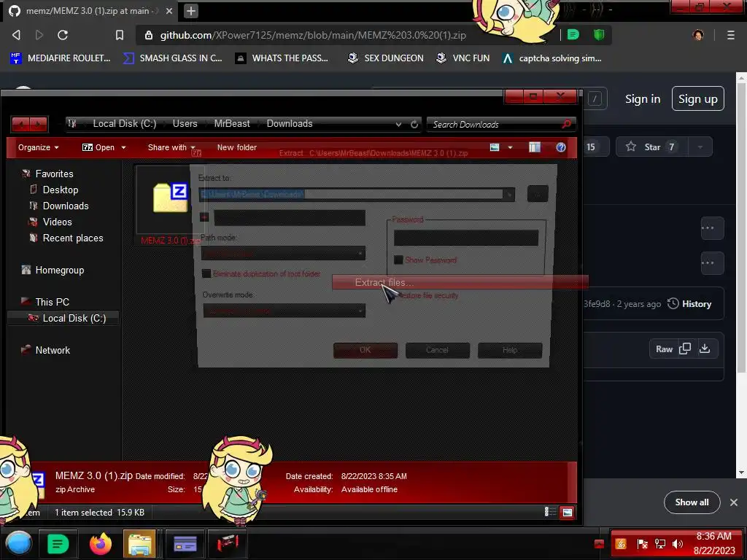Download the raw file icon
Screen dimensions: 747x560
pyautogui.click(x=705, y=349)
